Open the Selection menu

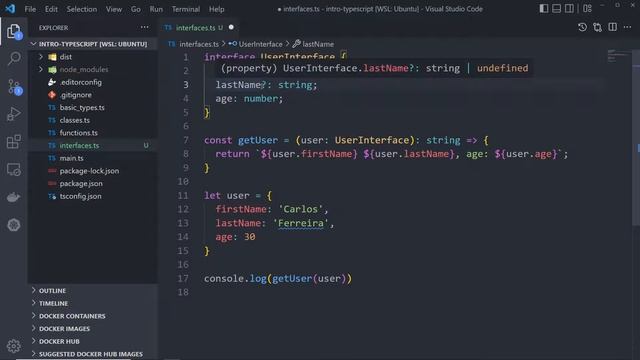[x=82, y=9]
